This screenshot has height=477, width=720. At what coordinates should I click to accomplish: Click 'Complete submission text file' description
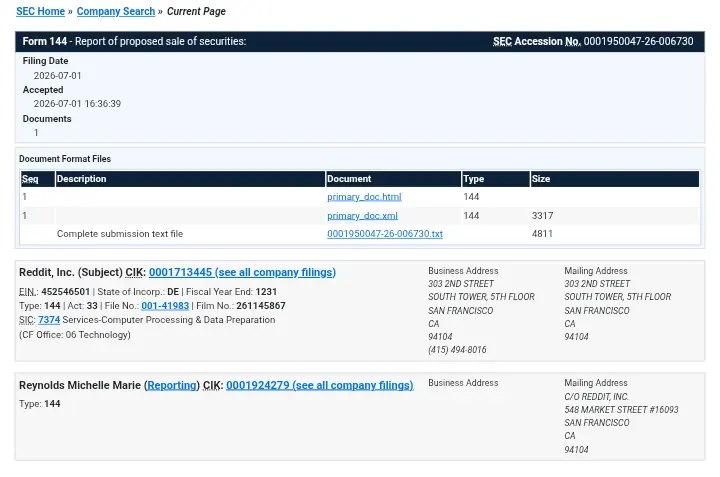[120, 234]
